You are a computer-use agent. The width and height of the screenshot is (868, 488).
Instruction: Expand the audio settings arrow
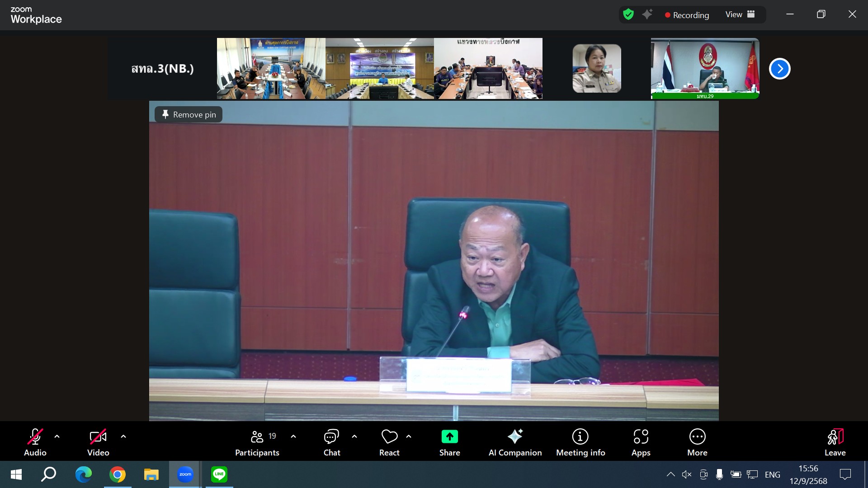tap(57, 436)
